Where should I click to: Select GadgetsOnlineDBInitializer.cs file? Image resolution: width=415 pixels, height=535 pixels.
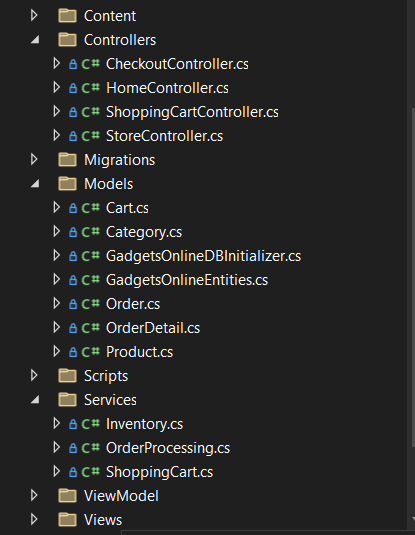pos(203,256)
